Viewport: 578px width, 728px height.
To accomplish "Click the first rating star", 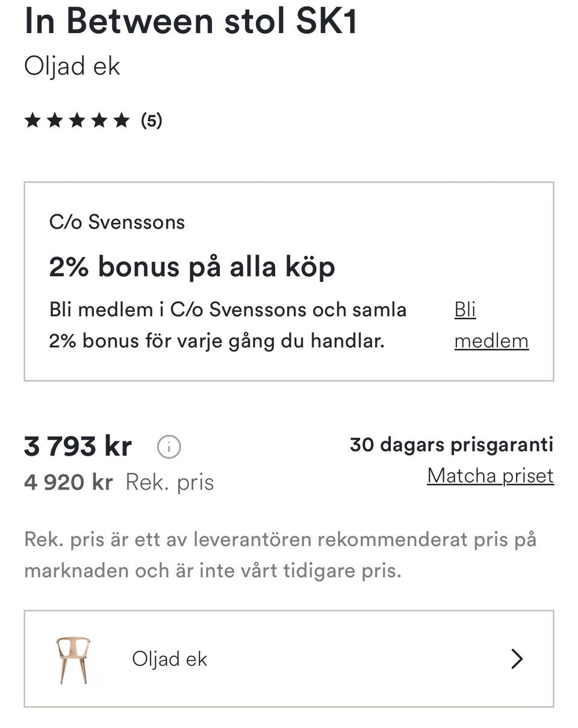I will point(33,120).
